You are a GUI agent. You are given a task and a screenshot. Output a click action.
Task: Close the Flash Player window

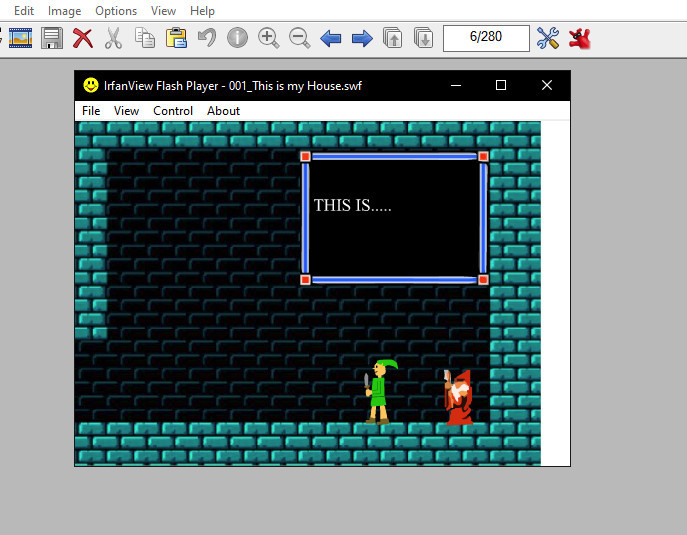(x=547, y=85)
